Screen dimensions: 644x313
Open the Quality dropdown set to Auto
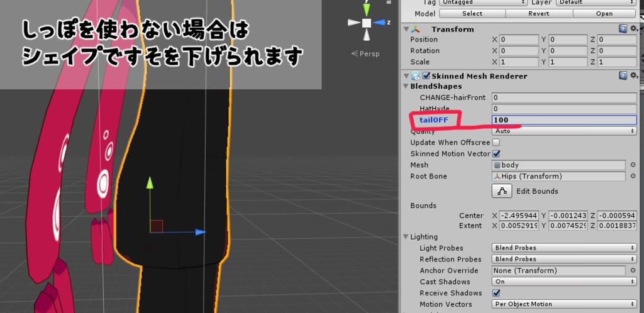[x=564, y=131]
